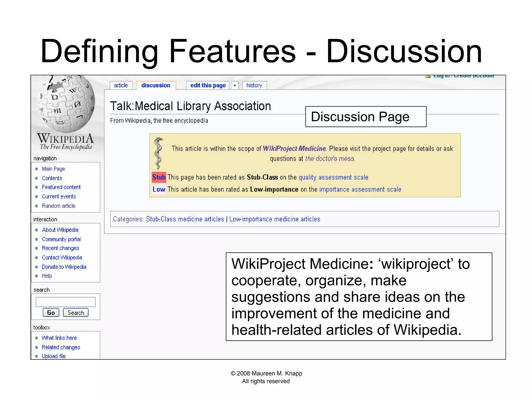The width and height of the screenshot is (532, 399).
Task: Open the edit this page tab
Action: [208, 85]
